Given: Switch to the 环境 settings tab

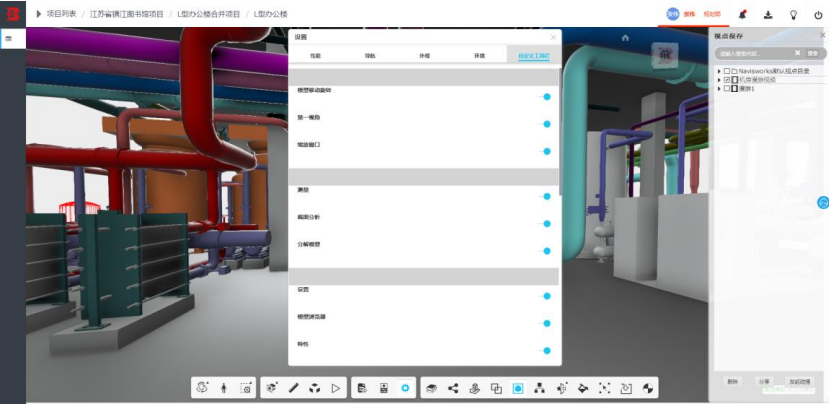Looking at the screenshot, I should click(479, 56).
